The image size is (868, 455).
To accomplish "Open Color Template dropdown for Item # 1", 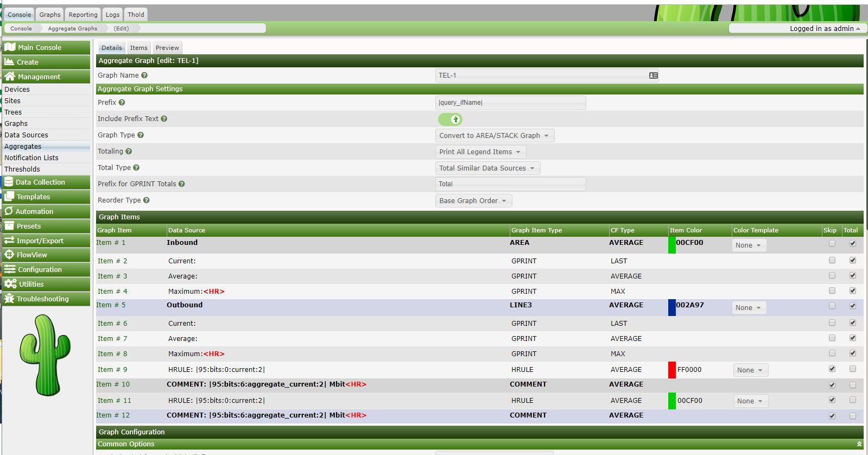I will coord(749,245).
